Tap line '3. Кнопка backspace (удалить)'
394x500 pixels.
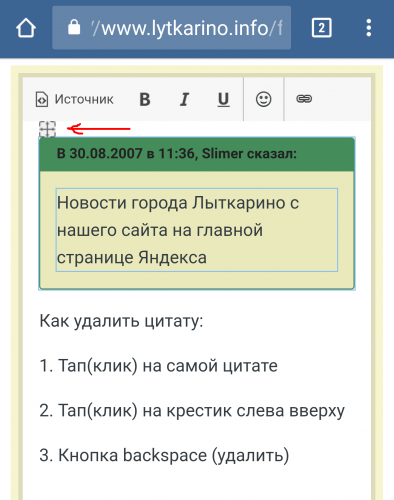click(164, 455)
